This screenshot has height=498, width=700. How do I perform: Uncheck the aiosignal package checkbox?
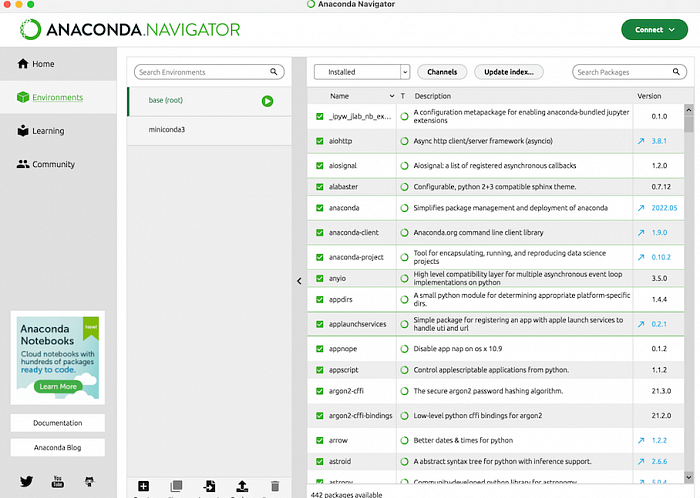point(320,166)
